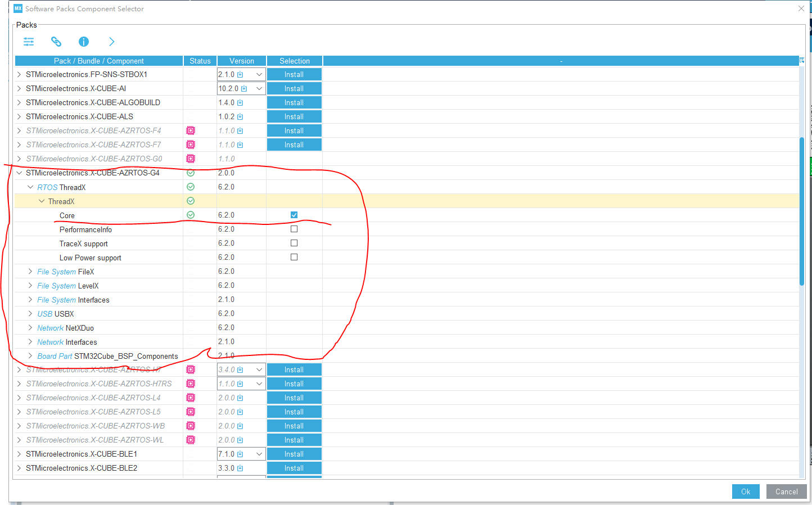This screenshot has width=812, height=505.
Task: Open the filter settings icon in Packs toolbar
Action: coord(29,42)
